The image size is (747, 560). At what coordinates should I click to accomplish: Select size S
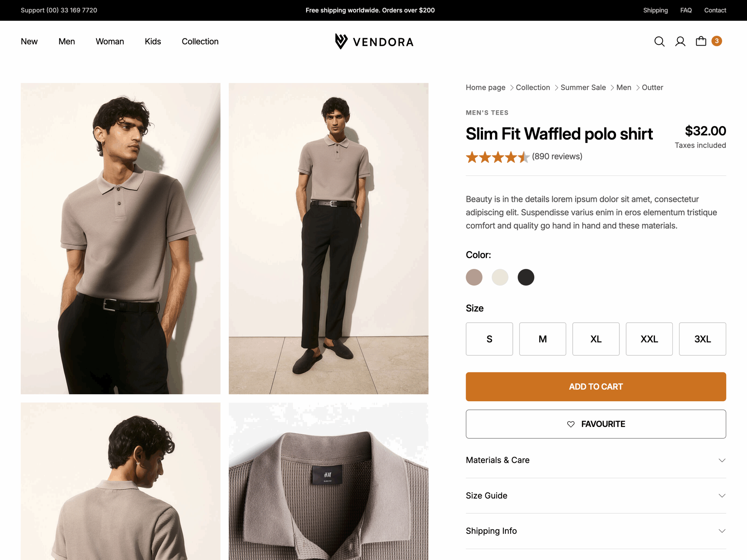pos(489,339)
